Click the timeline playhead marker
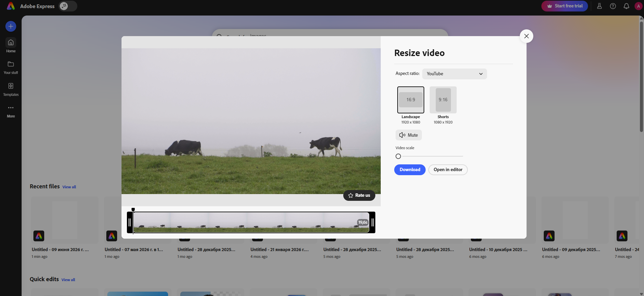The height and width of the screenshot is (296, 644). click(x=133, y=210)
